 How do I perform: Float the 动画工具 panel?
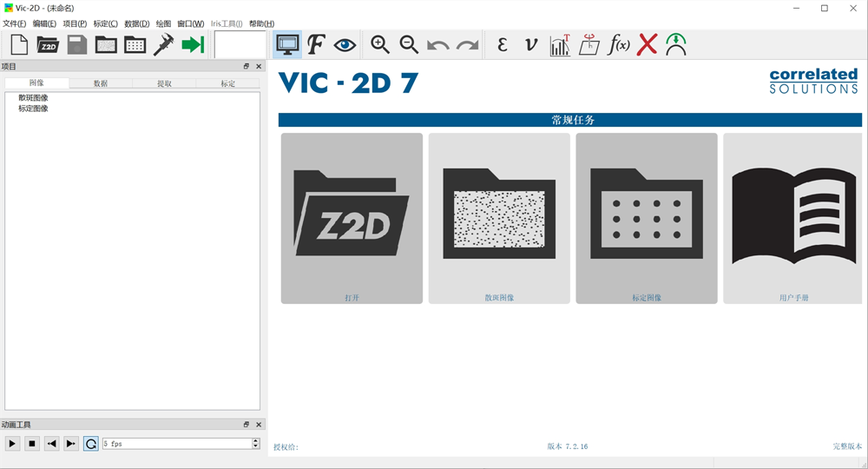pos(247,425)
